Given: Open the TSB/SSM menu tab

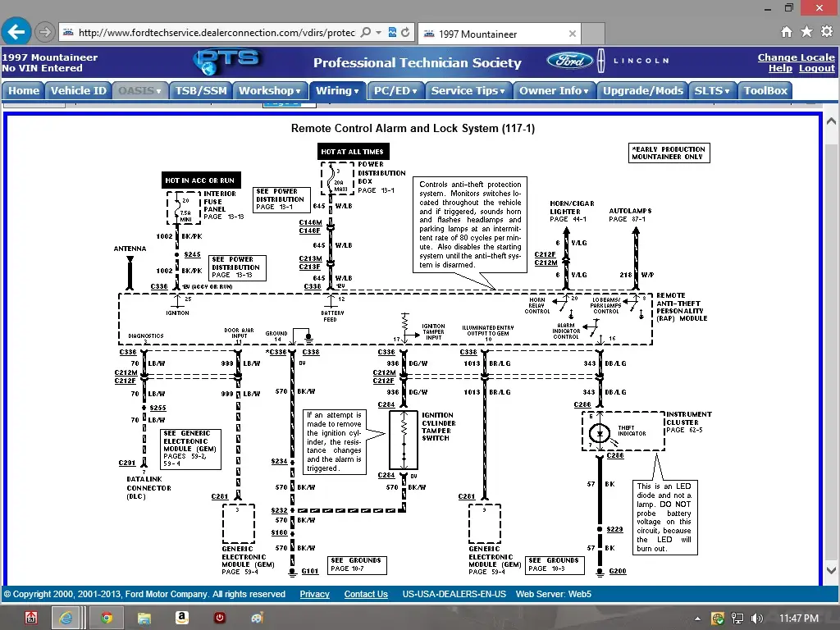Looking at the screenshot, I should pos(201,90).
